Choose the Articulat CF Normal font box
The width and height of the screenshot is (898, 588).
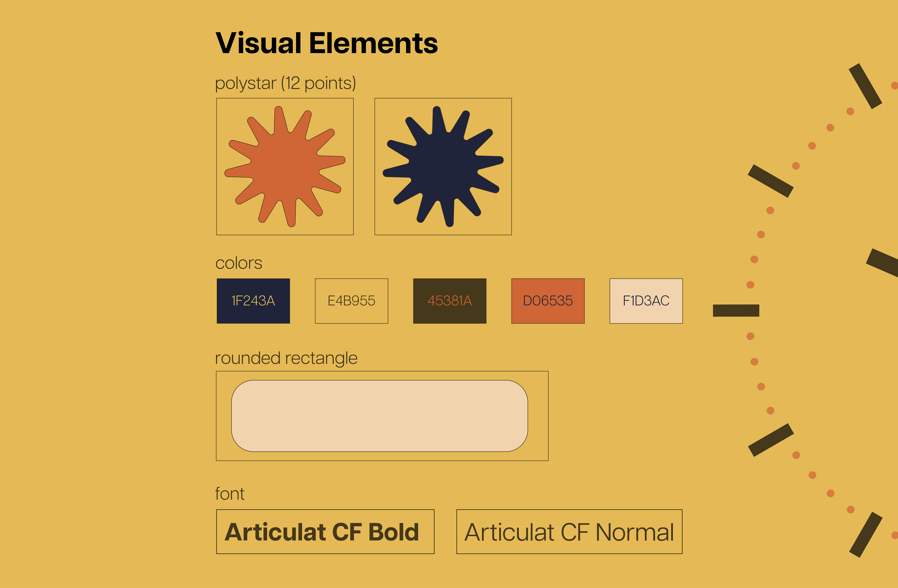point(569,532)
